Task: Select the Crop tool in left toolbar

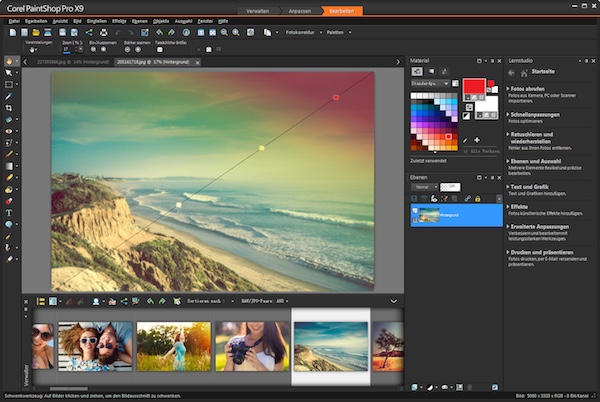Action: pos(9,107)
